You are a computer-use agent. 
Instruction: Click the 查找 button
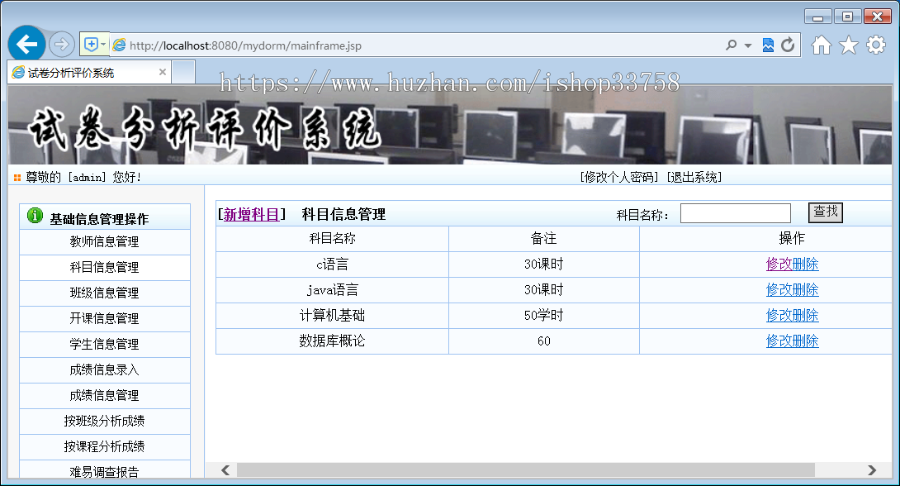pos(825,212)
